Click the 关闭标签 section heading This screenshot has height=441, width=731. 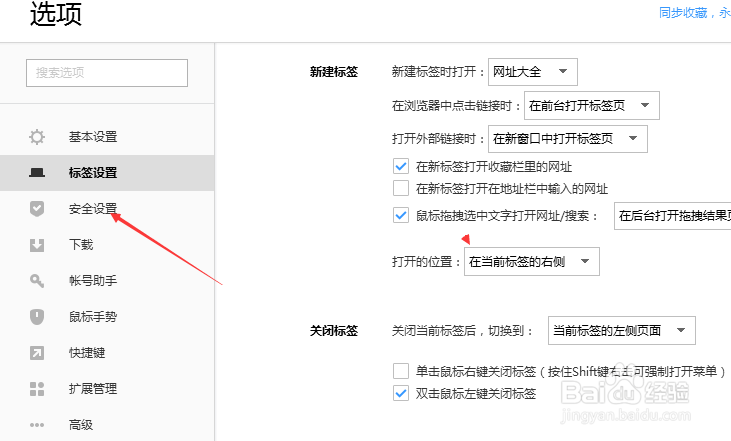334,331
